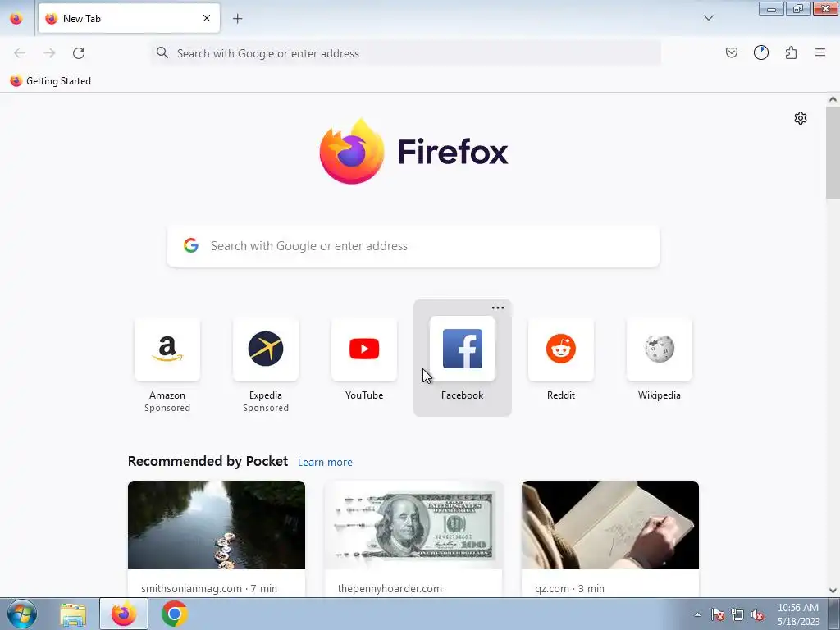Click the page scrollbar up arrow
Image resolution: width=840 pixels, height=630 pixels.
[x=833, y=99]
